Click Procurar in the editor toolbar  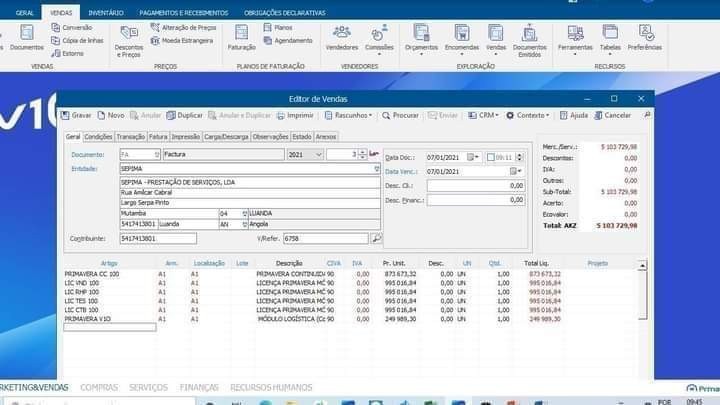click(x=400, y=115)
